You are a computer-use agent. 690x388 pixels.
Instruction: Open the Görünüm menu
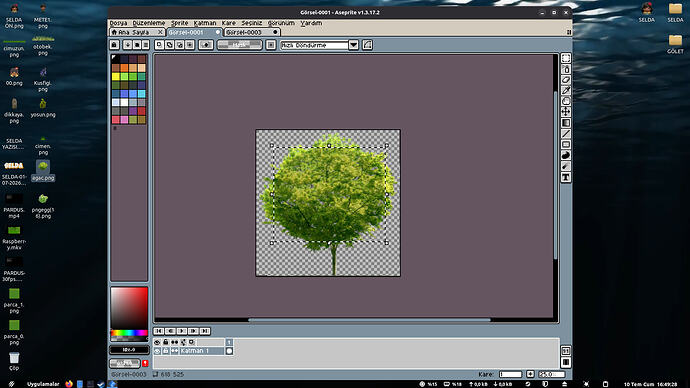tap(281, 23)
